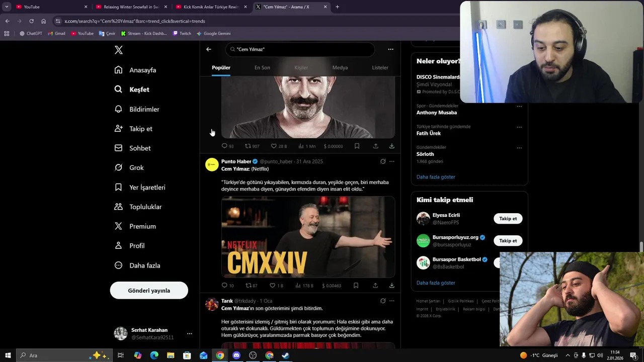Show more trends via Daha fazla göster
Image resolution: width=644 pixels, height=362 pixels.
[436, 177]
